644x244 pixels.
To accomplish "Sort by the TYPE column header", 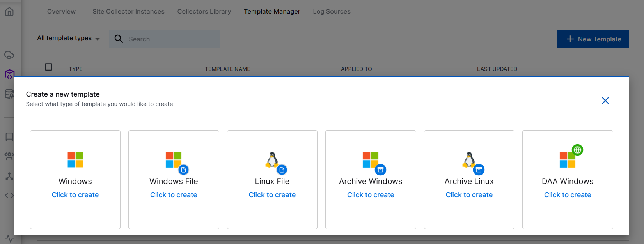I will pyautogui.click(x=76, y=69).
